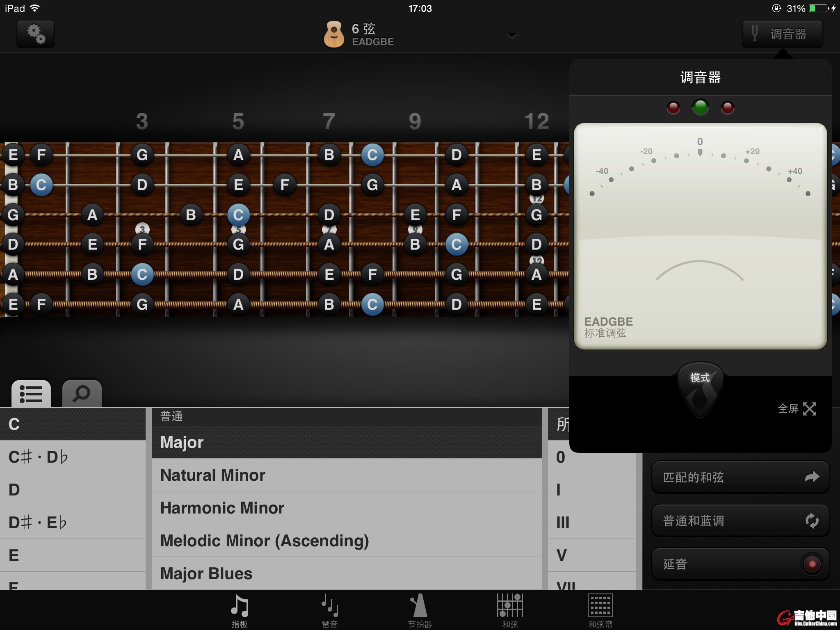Choose the 6-string guitar instrument thumbnail
Viewport: 840px width, 630px height.
pos(334,34)
